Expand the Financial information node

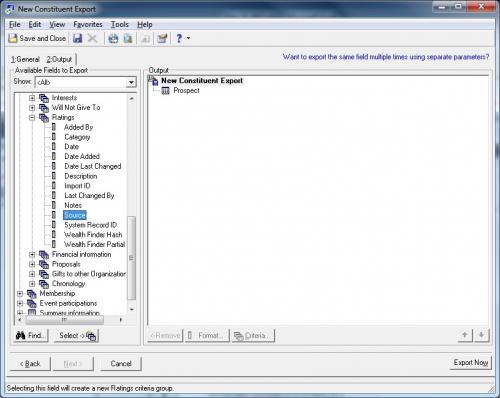coord(32,255)
